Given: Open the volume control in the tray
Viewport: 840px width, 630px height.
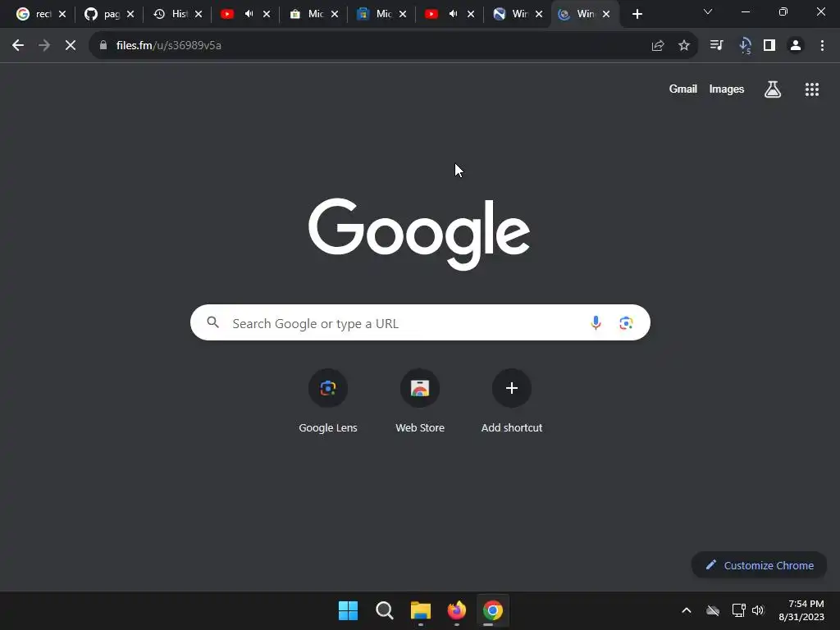Looking at the screenshot, I should [x=758, y=610].
